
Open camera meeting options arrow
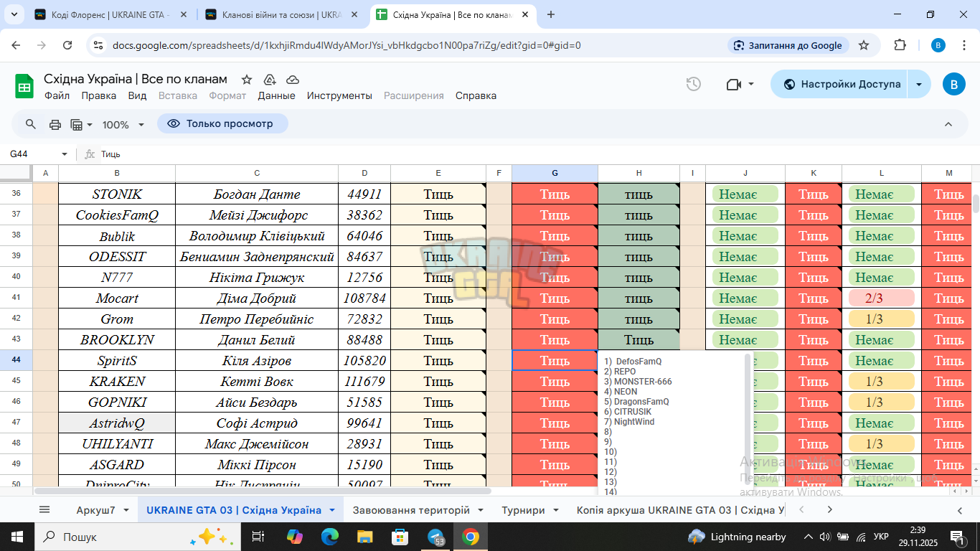pyautogui.click(x=751, y=84)
